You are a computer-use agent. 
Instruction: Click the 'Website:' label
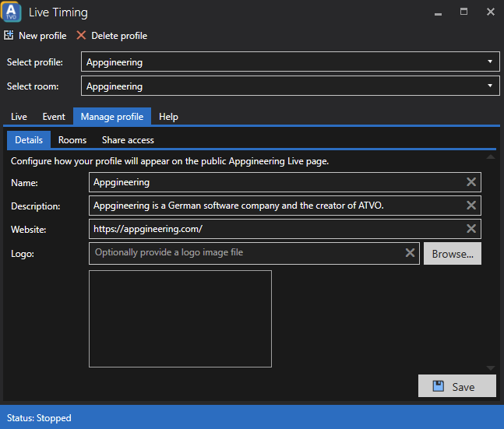pyautogui.click(x=29, y=230)
